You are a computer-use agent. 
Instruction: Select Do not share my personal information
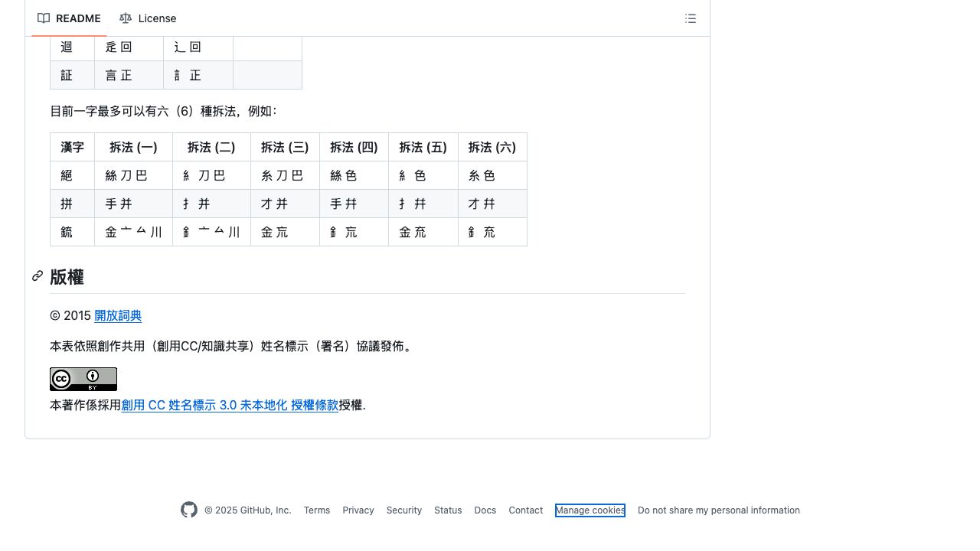(x=719, y=510)
